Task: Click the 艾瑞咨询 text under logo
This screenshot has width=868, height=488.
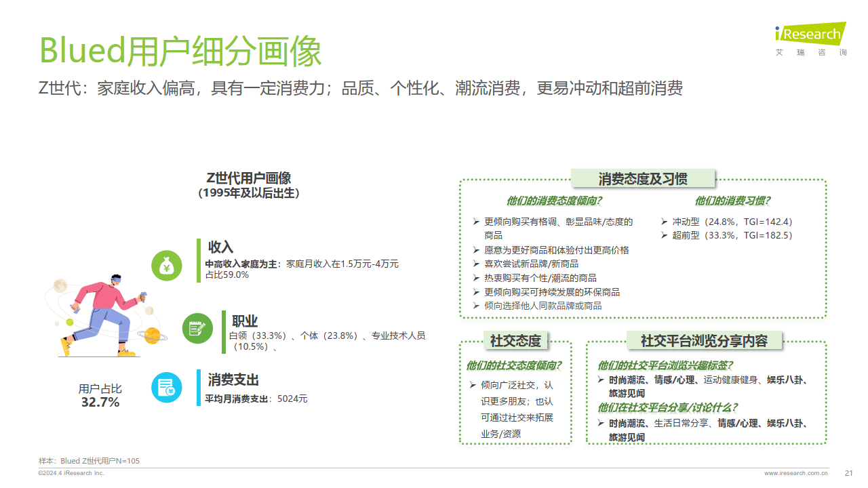Action: pyautogui.click(x=811, y=53)
